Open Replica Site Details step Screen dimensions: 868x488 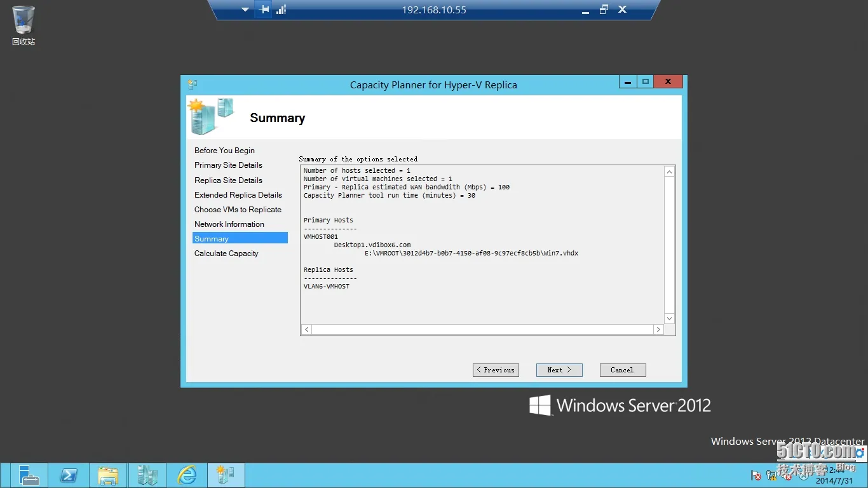pos(228,180)
